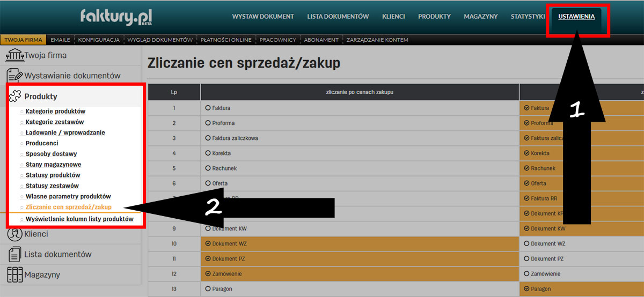Switch to the PRACOWNICY subtab
Viewport: 644px width, 297px height.
point(278,40)
